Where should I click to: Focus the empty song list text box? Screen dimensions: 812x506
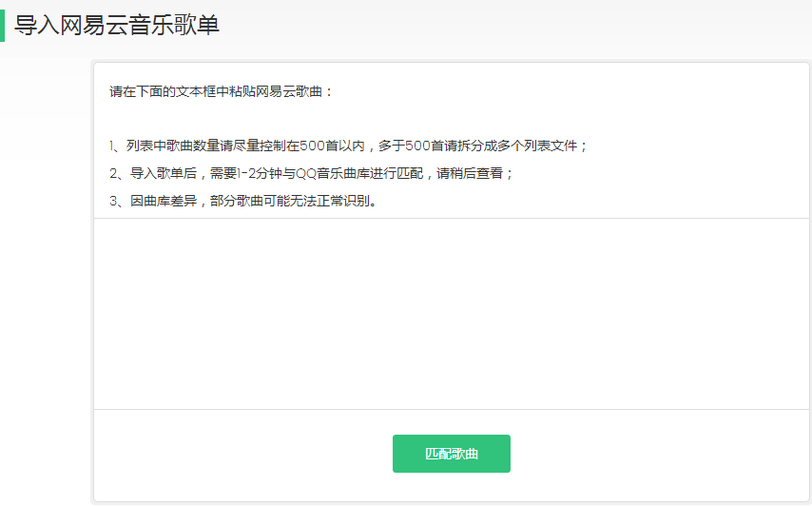[x=451, y=314]
